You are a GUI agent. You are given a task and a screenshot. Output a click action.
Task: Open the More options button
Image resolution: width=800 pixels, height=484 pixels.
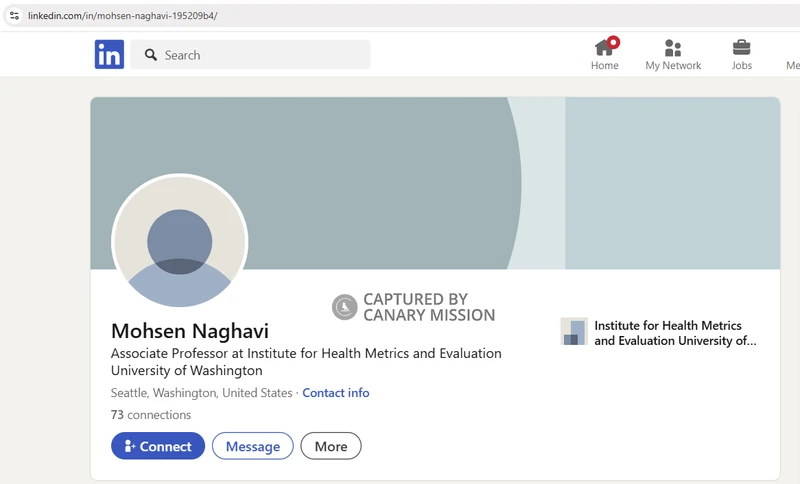pyautogui.click(x=331, y=446)
